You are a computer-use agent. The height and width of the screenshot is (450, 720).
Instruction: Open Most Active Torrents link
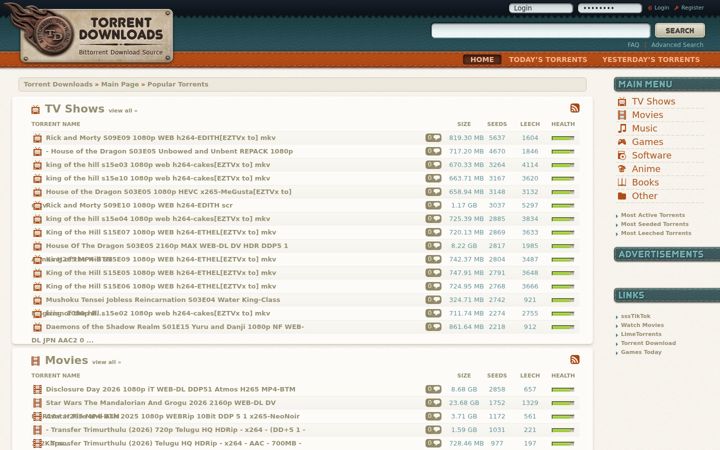point(652,215)
